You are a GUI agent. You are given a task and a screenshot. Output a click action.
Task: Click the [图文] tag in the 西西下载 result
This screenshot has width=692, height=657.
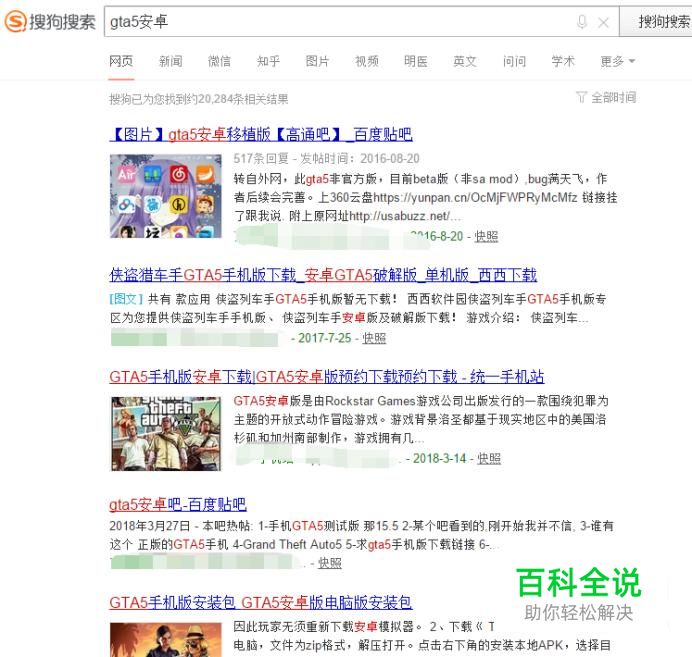pyautogui.click(x=126, y=299)
